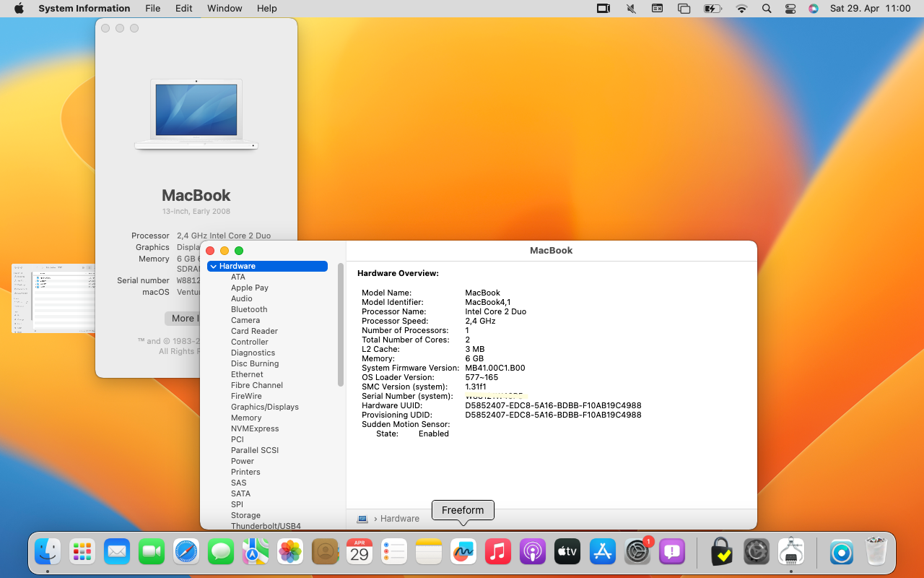Viewport: 924px width, 578px height.
Task: Open FaceTime from the Dock
Action: (x=152, y=552)
